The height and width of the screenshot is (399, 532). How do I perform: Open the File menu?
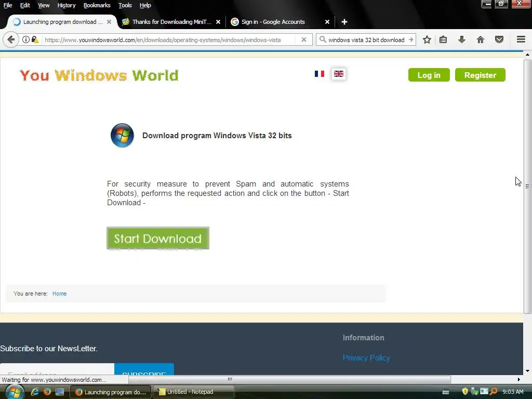click(x=8, y=5)
